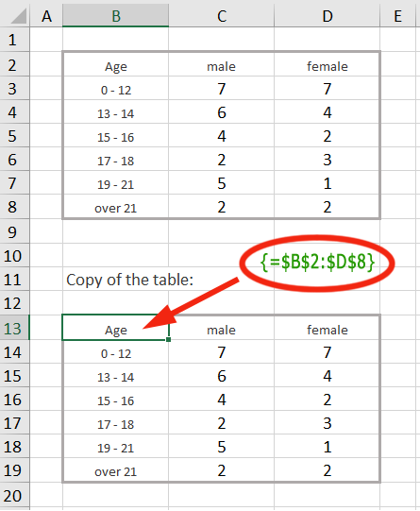
Task: Select column E header
Action: [398, 16]
